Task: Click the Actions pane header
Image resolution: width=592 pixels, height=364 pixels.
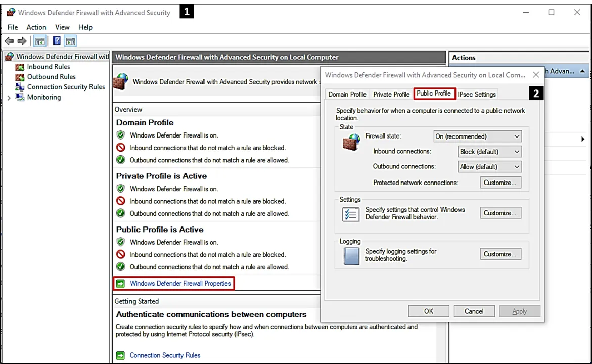Action: point(464,58)
